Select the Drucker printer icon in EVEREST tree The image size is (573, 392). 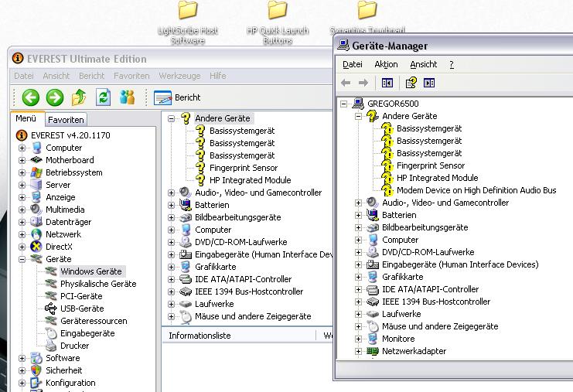51,346
